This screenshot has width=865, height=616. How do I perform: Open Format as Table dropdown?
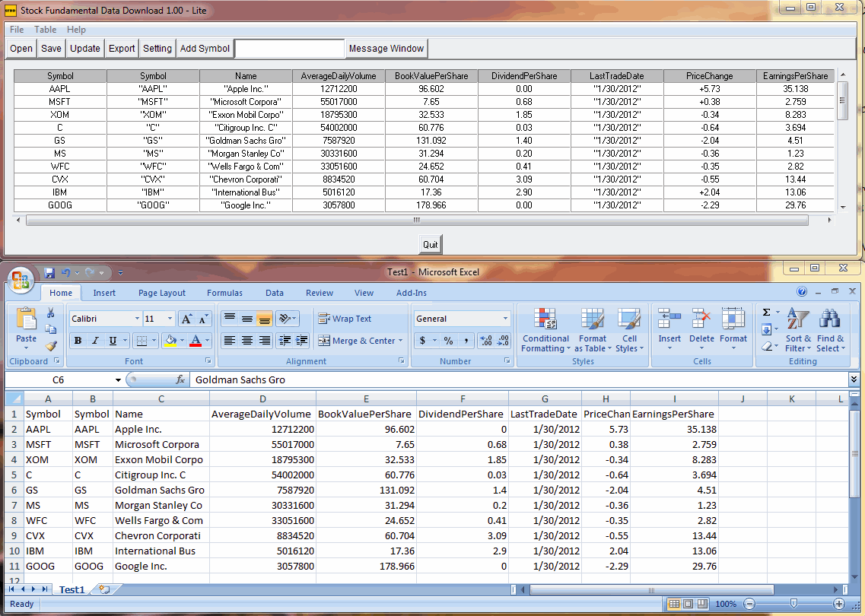593,330
